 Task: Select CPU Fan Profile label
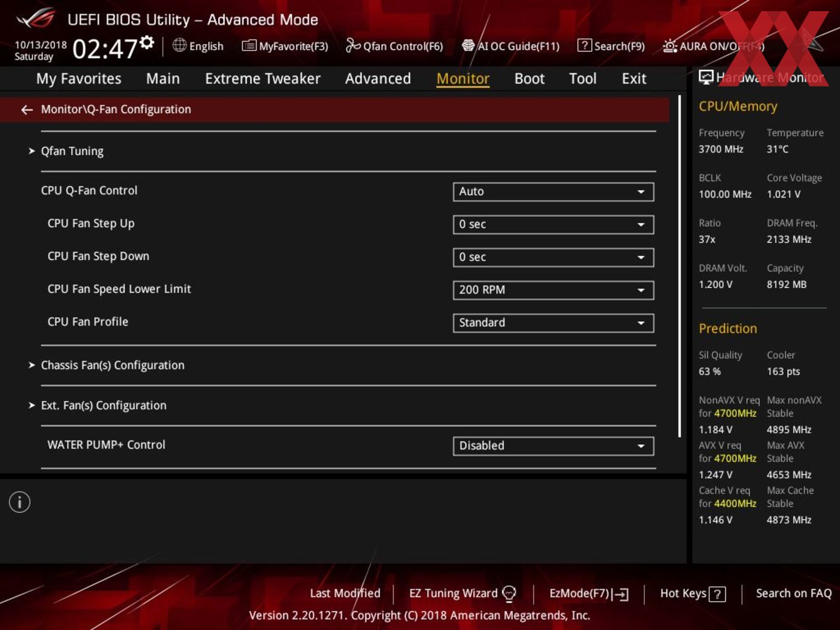click(88, 322)
